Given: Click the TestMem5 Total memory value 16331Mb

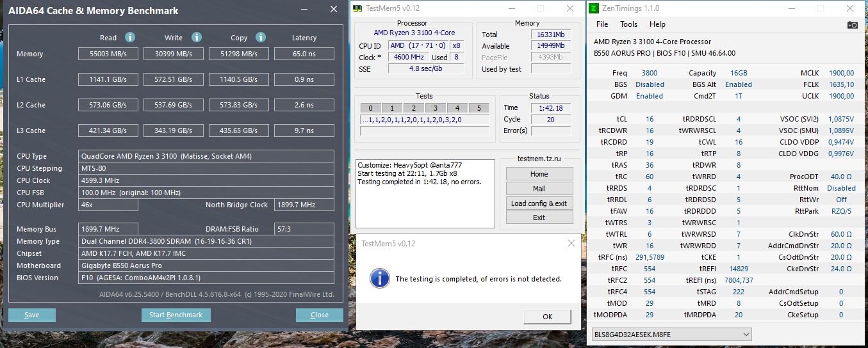Looking at the screenshot, I should click(x=550, y=35).
